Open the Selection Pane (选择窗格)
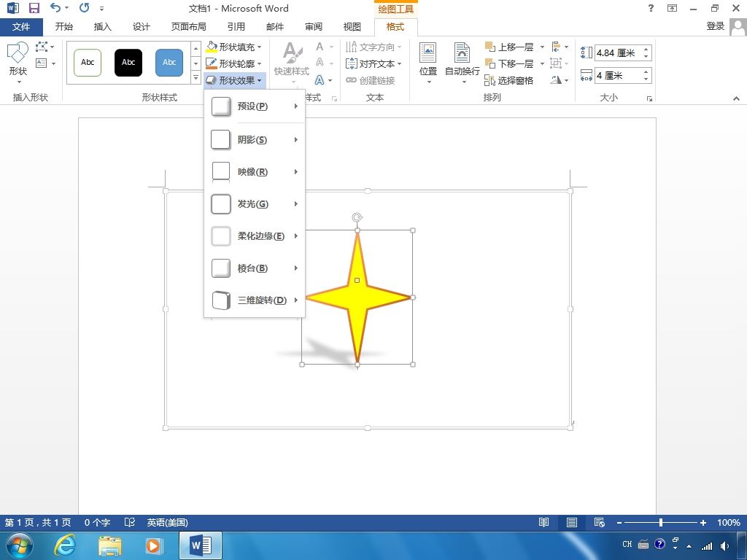The image size is (747, 560). pyautogui.click(x=509, y=80)
